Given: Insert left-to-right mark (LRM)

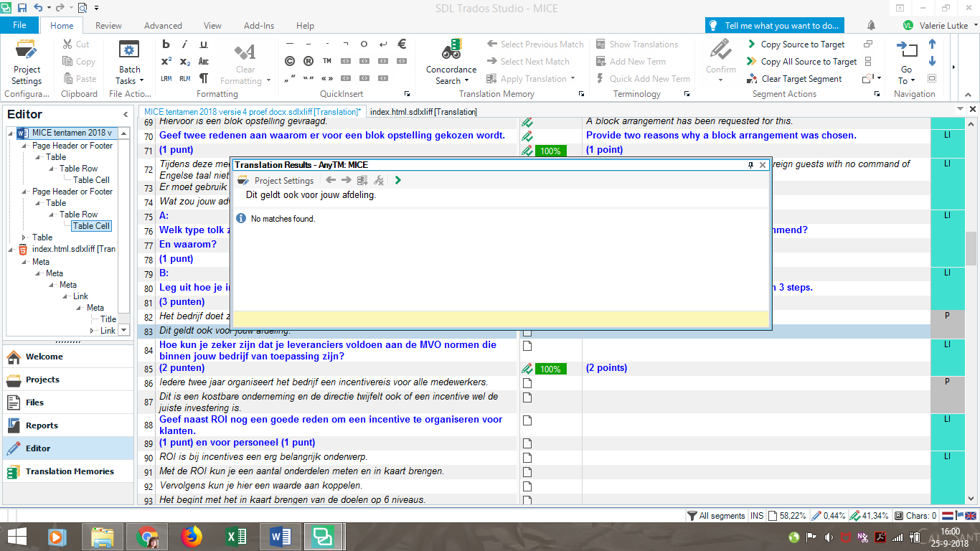Looking at the screenshot, I should (166, 79).
